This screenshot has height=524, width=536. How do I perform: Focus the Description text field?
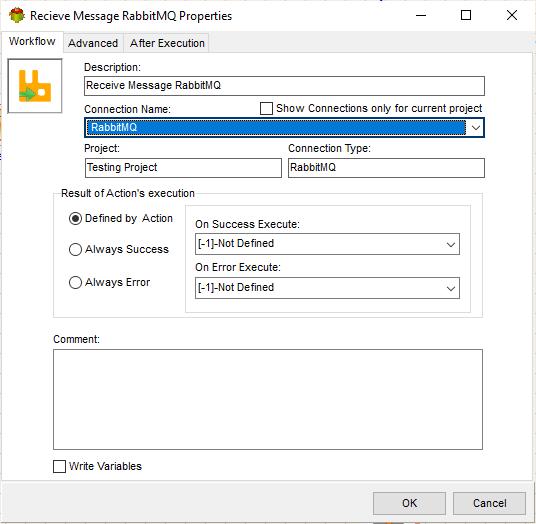pyautogui.click(x=284, y=86)
